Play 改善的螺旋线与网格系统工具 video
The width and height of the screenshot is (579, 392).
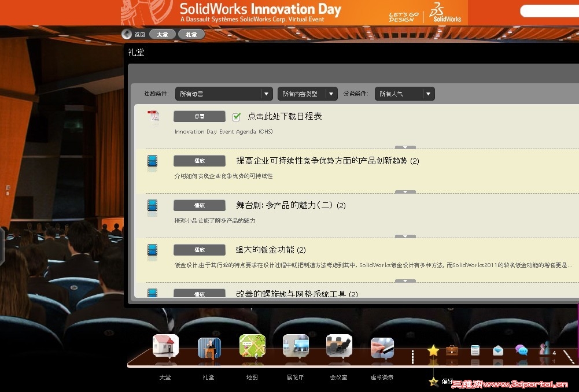pos(200,293)
